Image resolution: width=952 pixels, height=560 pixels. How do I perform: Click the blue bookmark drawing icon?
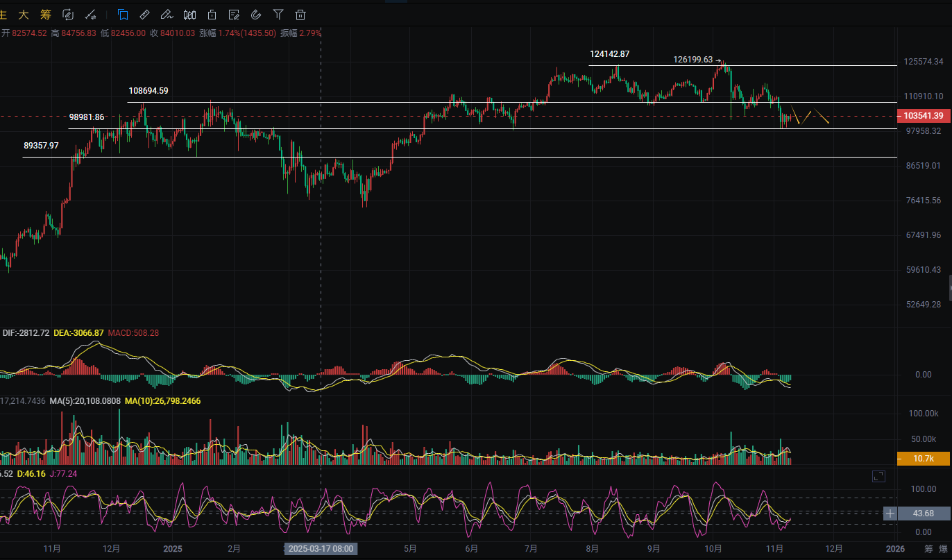click(x=123, y=14)
